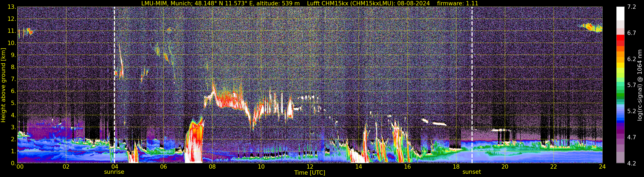Image resolution: width=644 pixels, height=177 pixels.
Task: Click the colorbar value '6.7'
Action: [x=632, y=33]
